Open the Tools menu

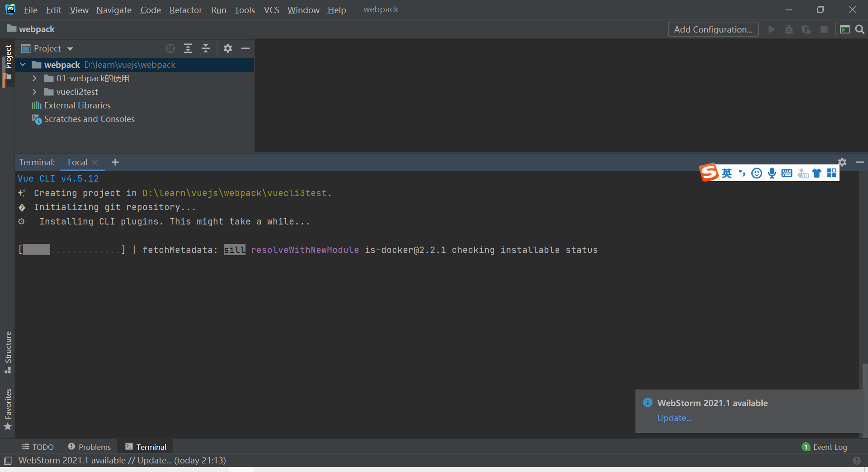[x=245, y=10]
